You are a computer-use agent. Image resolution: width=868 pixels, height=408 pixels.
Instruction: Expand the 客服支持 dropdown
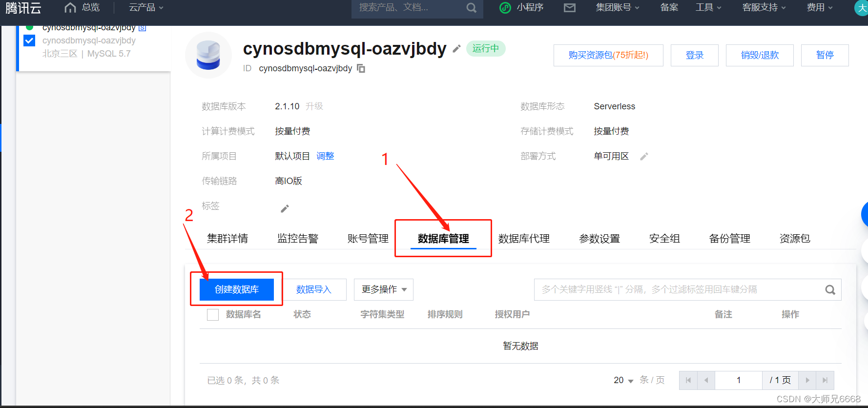[x=764, y=8]
